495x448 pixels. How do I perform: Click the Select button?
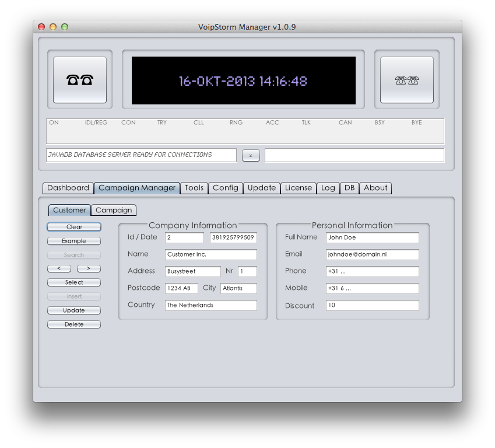click(74, 282)
